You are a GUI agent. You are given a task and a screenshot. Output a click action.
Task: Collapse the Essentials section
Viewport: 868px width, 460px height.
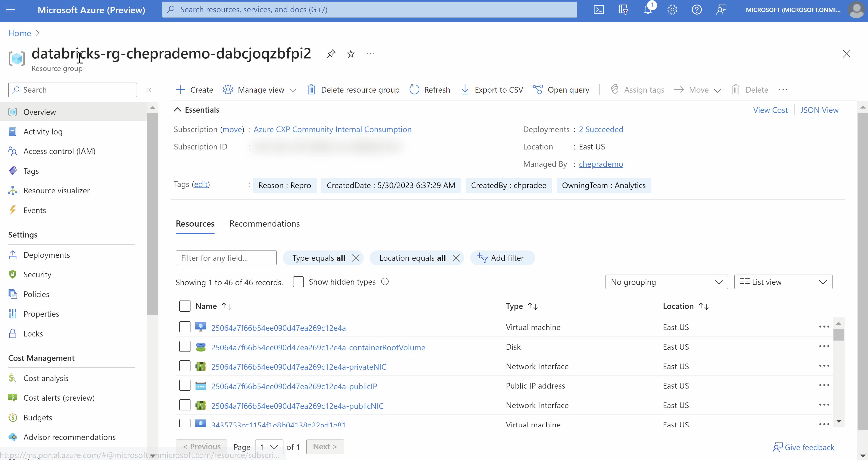[x=196, y=110]
